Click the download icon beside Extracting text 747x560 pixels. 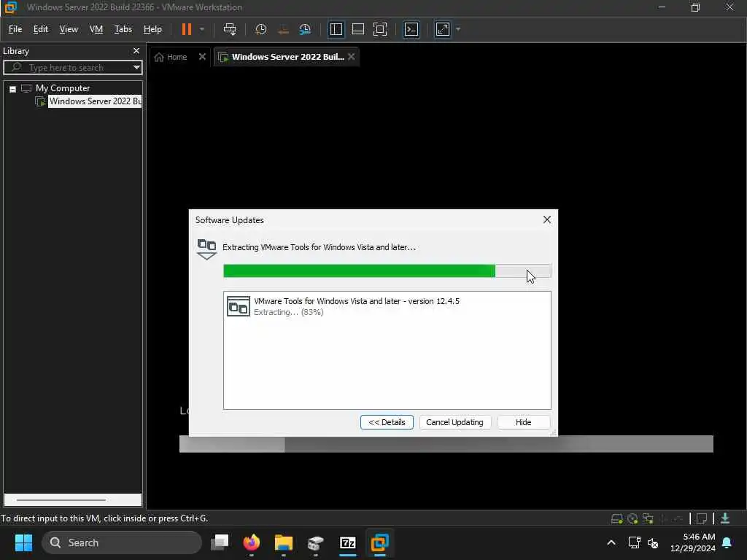pos(206,249)
